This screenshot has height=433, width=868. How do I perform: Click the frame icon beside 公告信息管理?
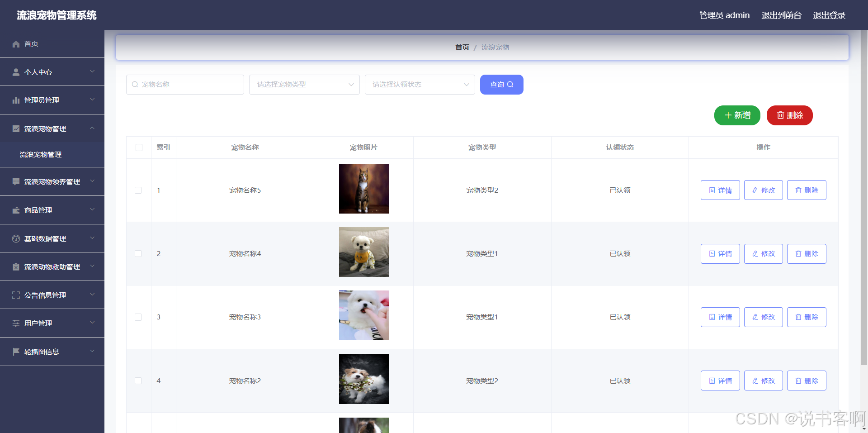[16, 295]
